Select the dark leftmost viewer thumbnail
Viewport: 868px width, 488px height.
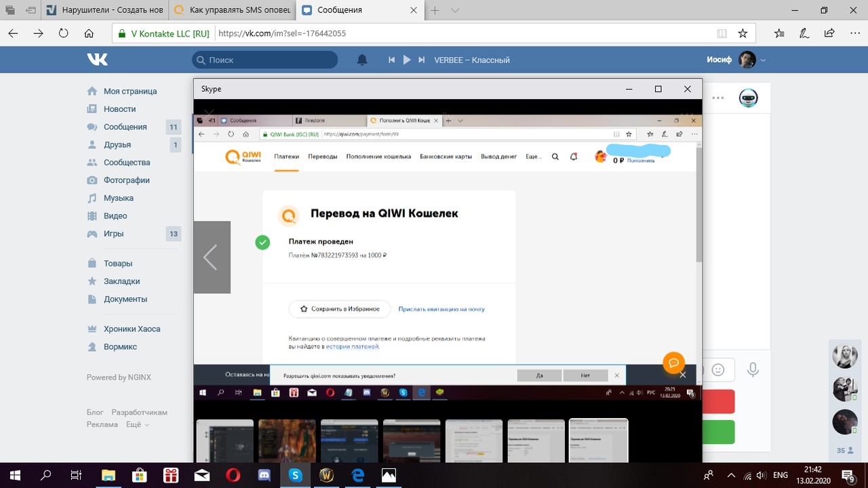point(224,441)
